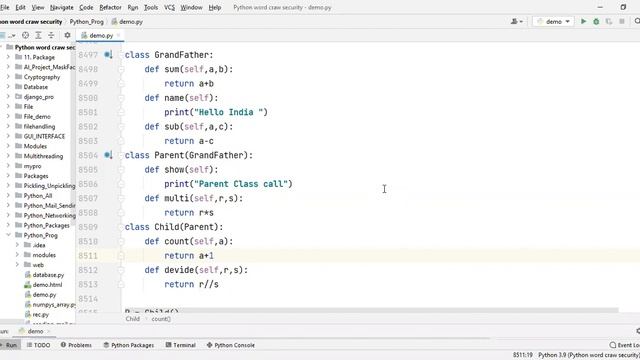
Task: Close the demo tab in Run panel
Action: (x=49, y=331)
